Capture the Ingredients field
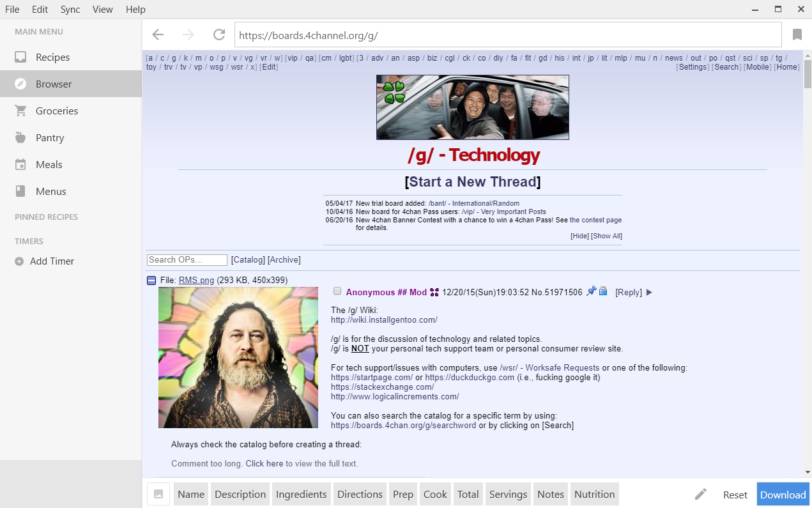812x508 pixels. (302, 494)
